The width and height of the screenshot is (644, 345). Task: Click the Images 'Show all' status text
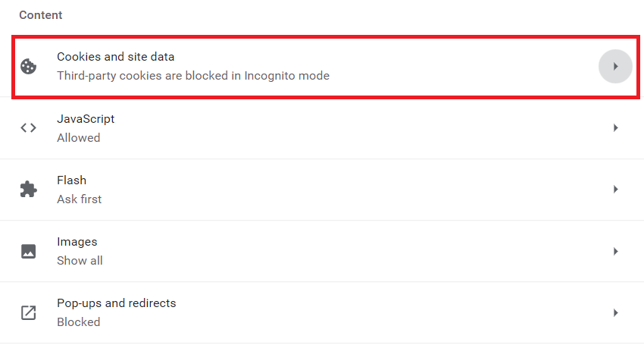(80, 261)
